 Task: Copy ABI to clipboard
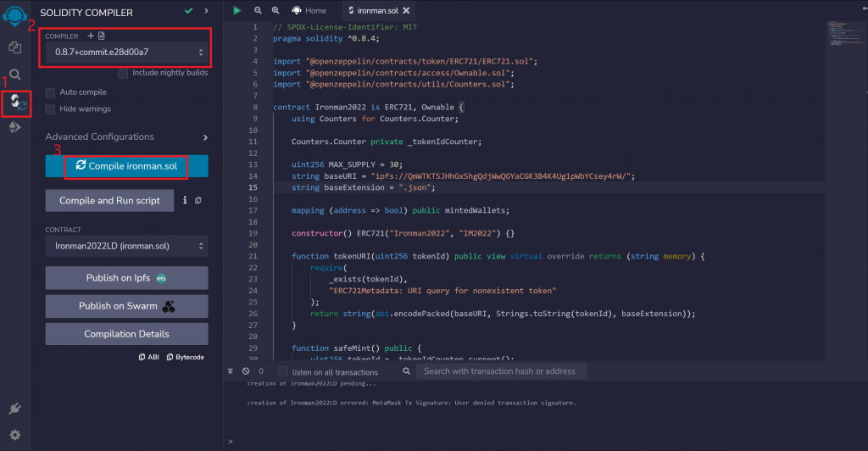pyautogui.click(x=149, y=357)
